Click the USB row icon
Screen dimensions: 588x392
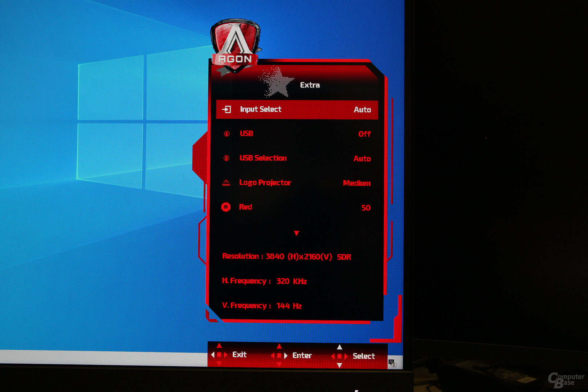click(x=226, y=134)
